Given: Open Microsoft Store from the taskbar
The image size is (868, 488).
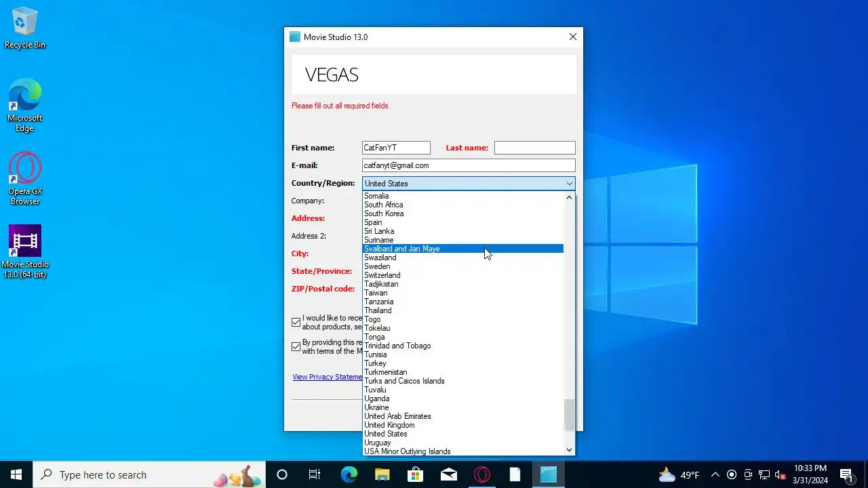Looking at the screenshot, I should point(415,474).
